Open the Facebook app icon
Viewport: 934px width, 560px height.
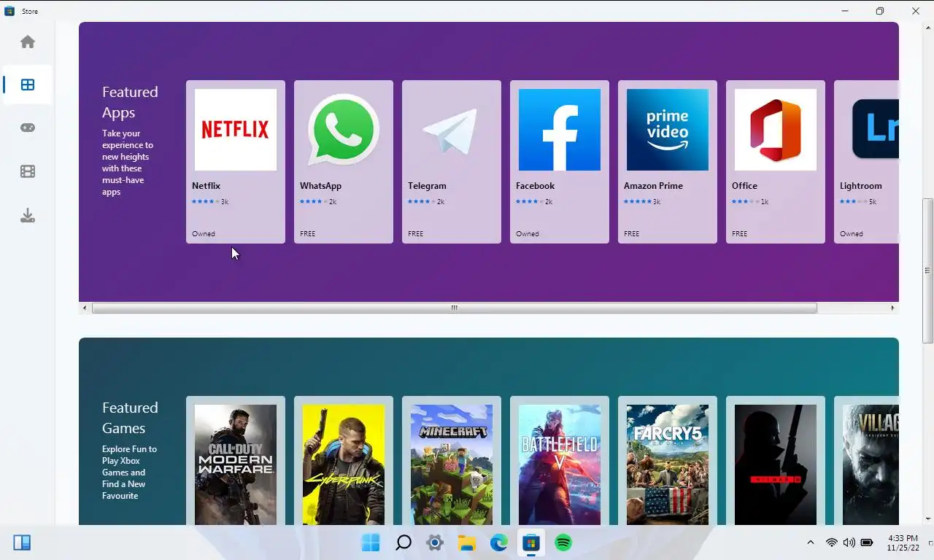click(560, 130)
